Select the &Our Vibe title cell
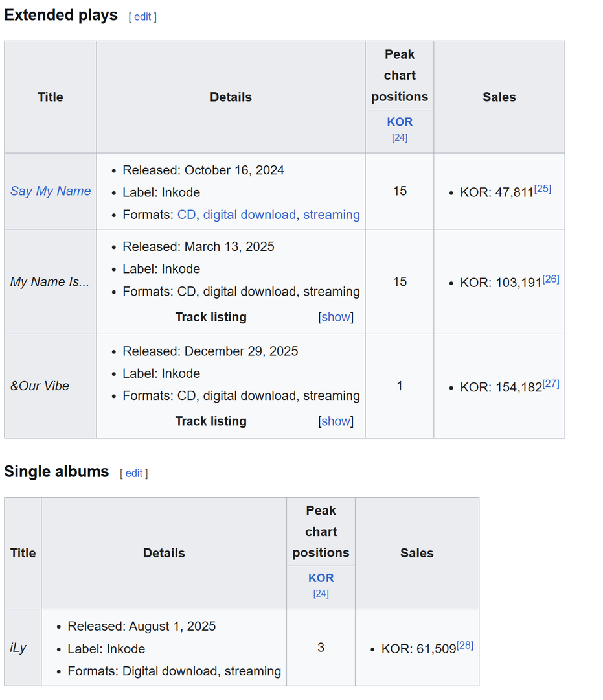The height and width of the screenshot is (700, 603). [51, 386]
